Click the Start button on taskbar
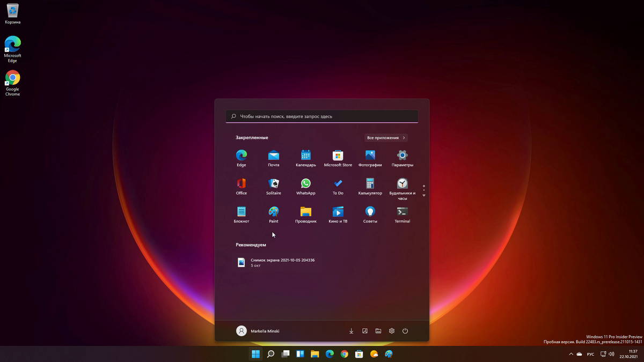 pyautogui.click(x=256, y=354)
